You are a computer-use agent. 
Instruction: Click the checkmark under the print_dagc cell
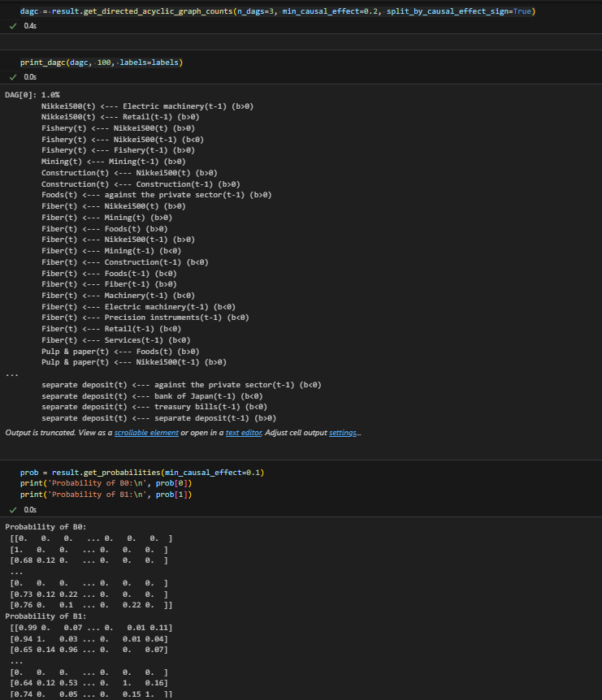(12, 76)
